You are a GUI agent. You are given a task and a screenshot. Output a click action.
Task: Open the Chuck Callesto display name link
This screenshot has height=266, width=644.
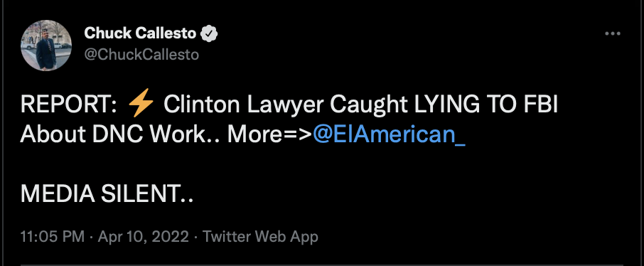(x=140, y=33)
